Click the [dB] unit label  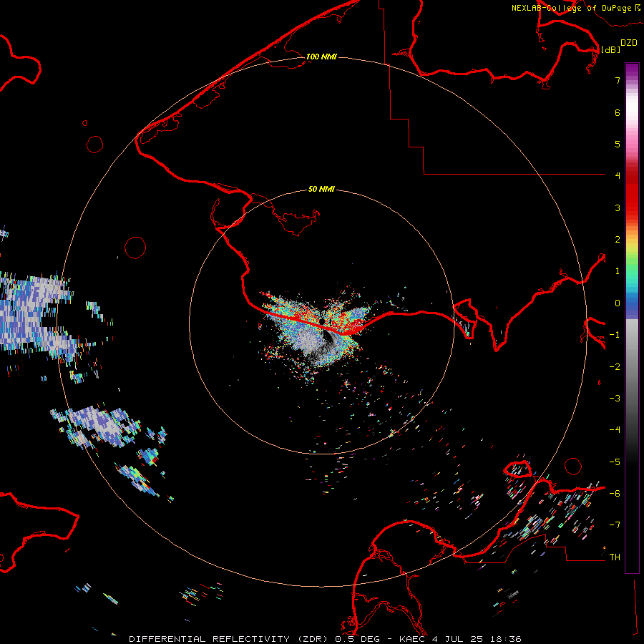(611, 49)
